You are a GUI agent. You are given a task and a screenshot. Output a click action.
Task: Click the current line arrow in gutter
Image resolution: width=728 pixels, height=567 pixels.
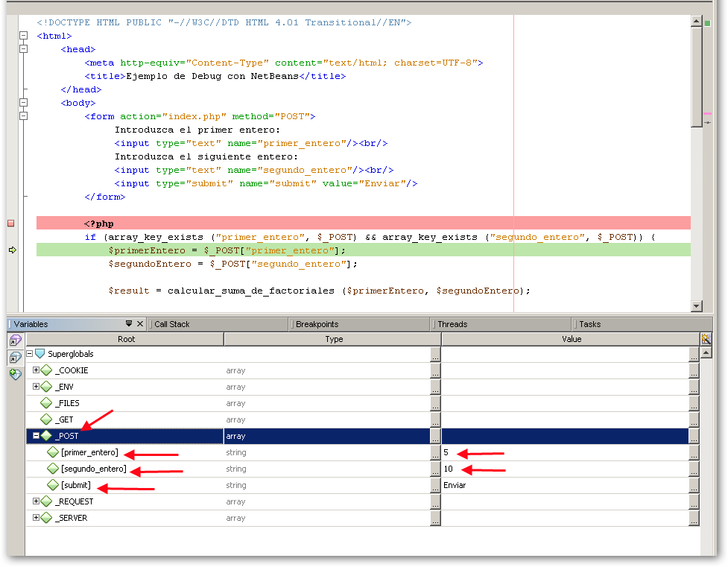tap(12, 250)
